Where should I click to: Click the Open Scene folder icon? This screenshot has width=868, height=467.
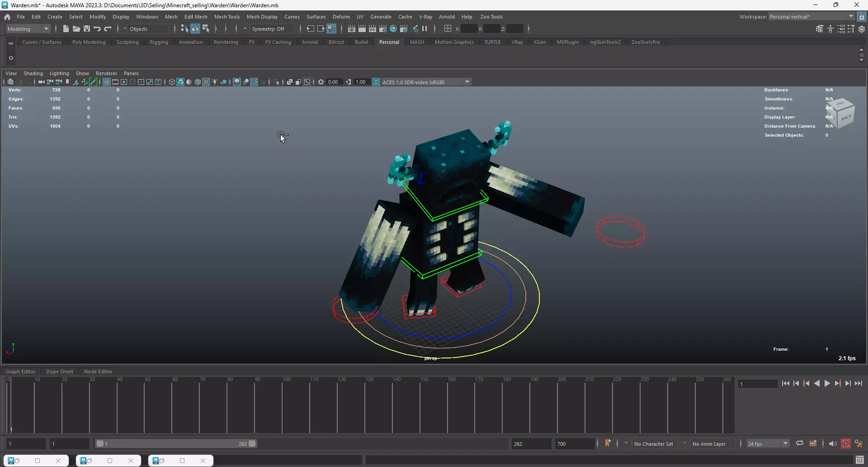76,29
